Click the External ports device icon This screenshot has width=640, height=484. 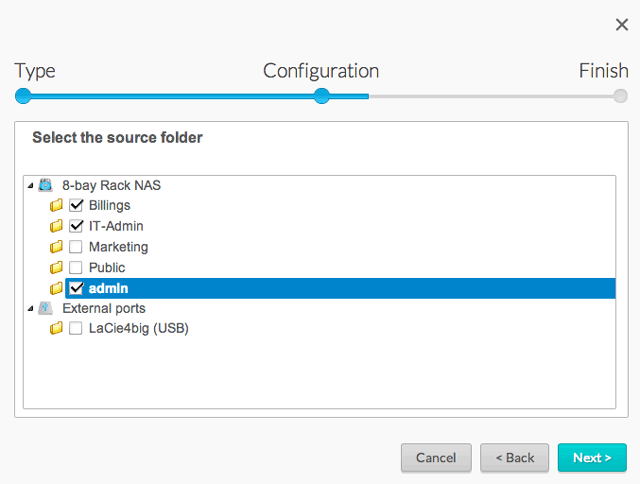pyautogui.click(x=46, y=308)
